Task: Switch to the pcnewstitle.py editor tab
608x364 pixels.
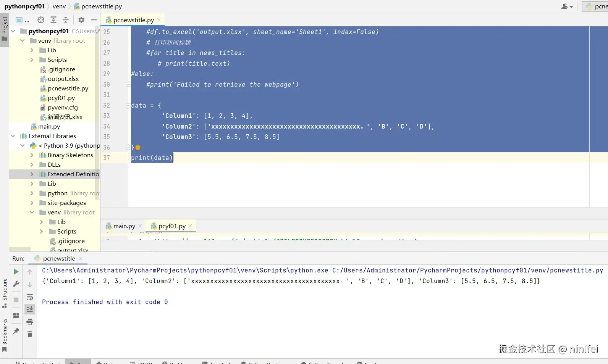Action: click(133, 20)
